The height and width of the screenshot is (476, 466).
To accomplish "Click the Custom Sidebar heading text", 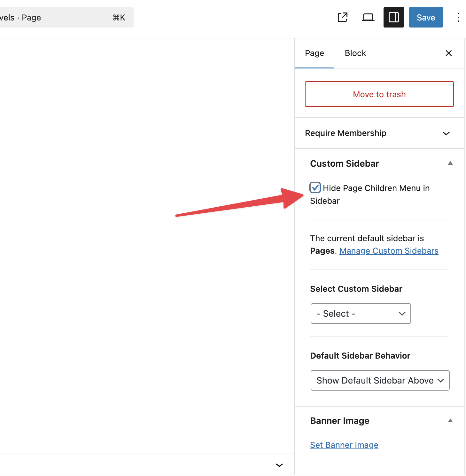I will click(344, 163).
